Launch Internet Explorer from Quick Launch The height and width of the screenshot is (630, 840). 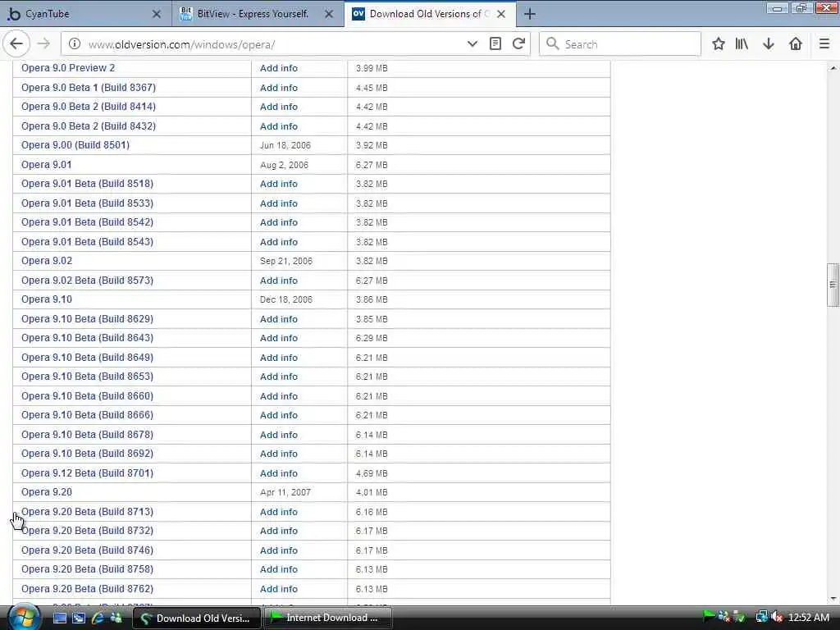[x=98, y=618]
